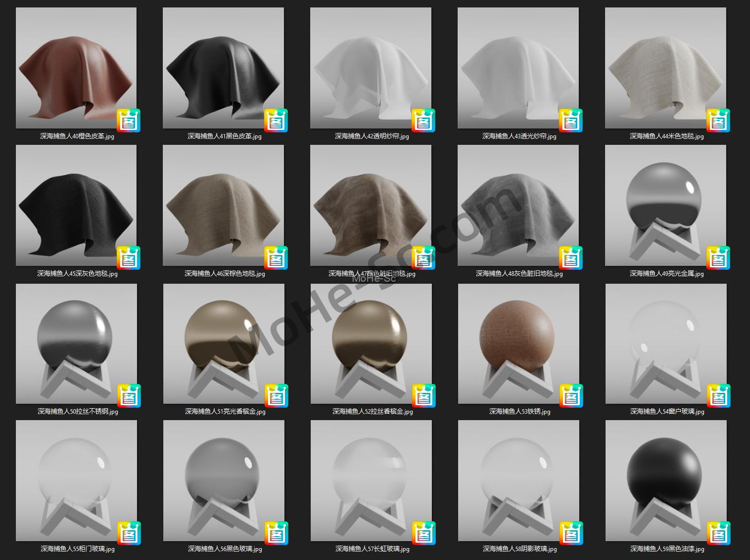Image resolution: width=750 pixels, height=560 pixels.
Task: Click the image badge icon on 53铁锈
Action: pyautogui.click(x=571, y=396)
